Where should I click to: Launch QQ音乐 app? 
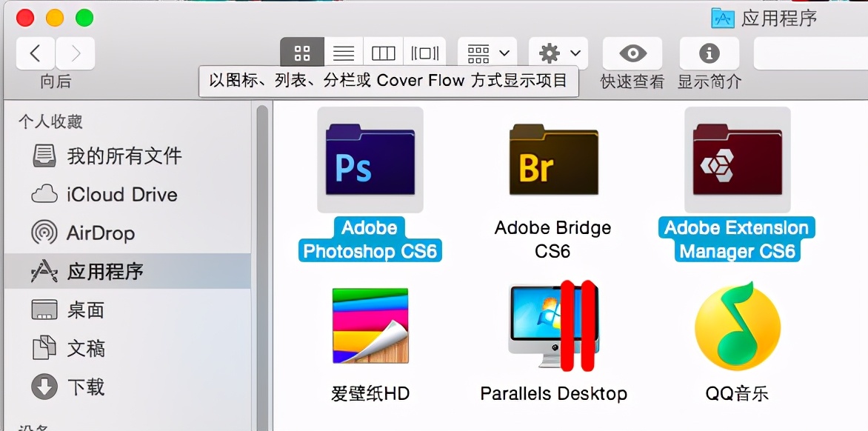737,327
